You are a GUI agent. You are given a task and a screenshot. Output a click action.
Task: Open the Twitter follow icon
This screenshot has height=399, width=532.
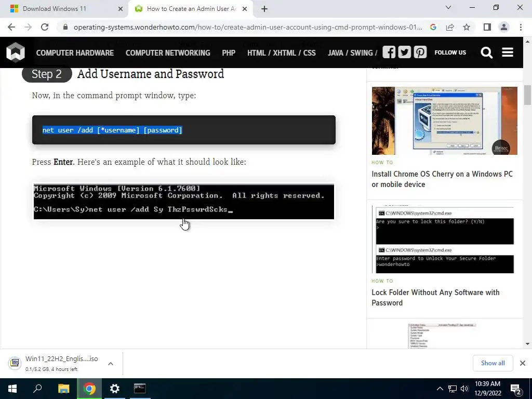[404, 52]
